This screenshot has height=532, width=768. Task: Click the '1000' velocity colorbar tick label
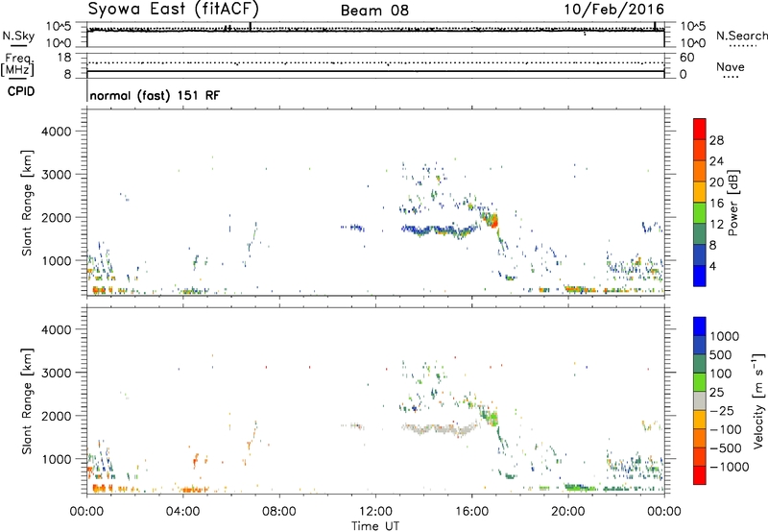pos(725,336)
